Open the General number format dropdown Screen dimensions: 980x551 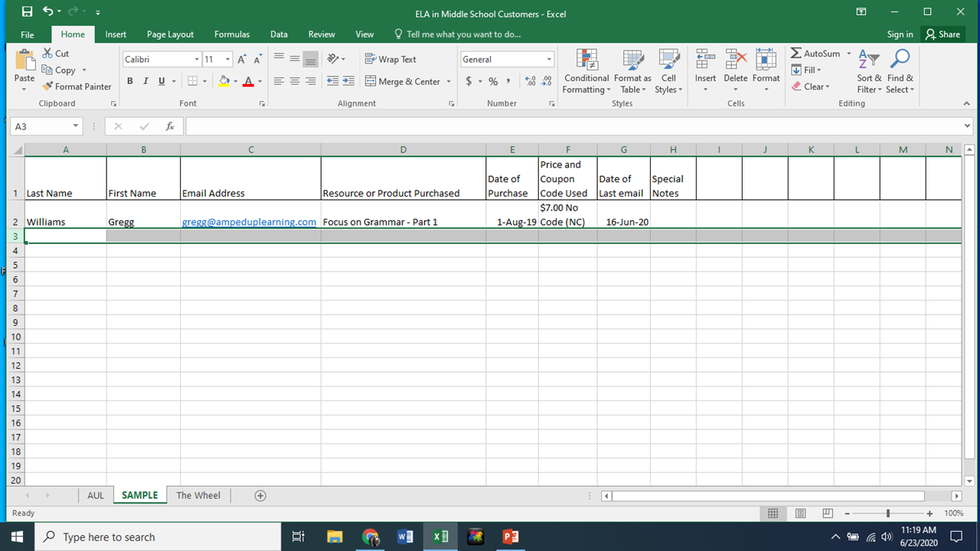pos(549,59)
